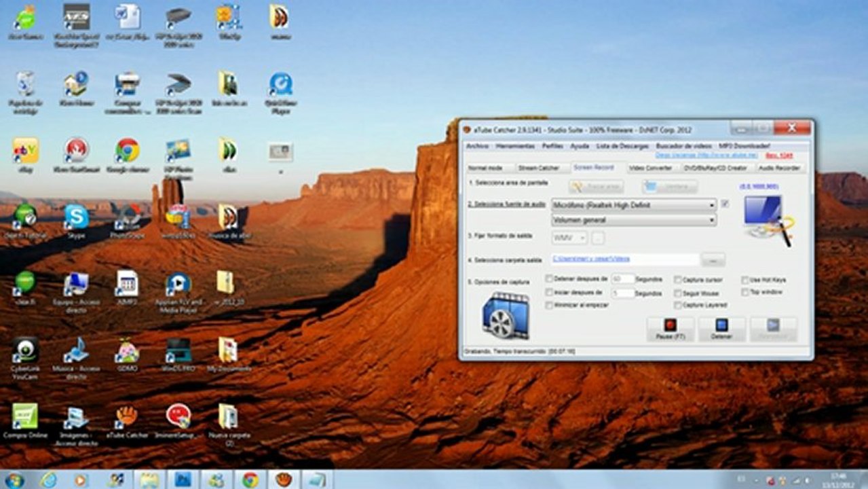Select the My Documents folder icon

click(x=228, y=355)
